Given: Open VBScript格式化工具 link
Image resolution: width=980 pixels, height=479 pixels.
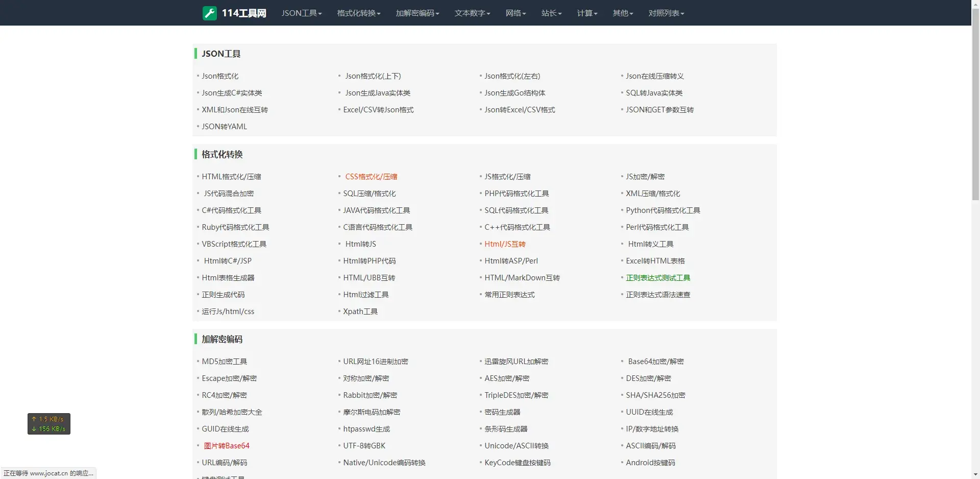Looking at the screenshot, I should pos(234,244).
